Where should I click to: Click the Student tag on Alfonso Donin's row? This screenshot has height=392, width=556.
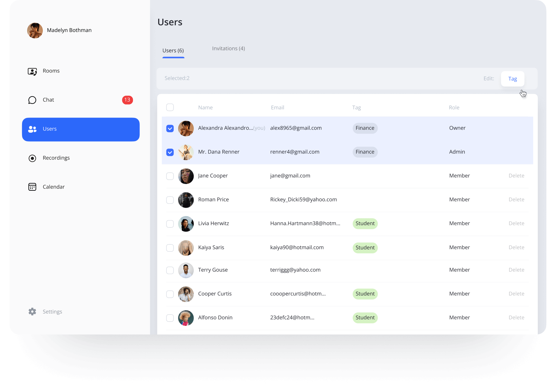[x=365, y=318]
